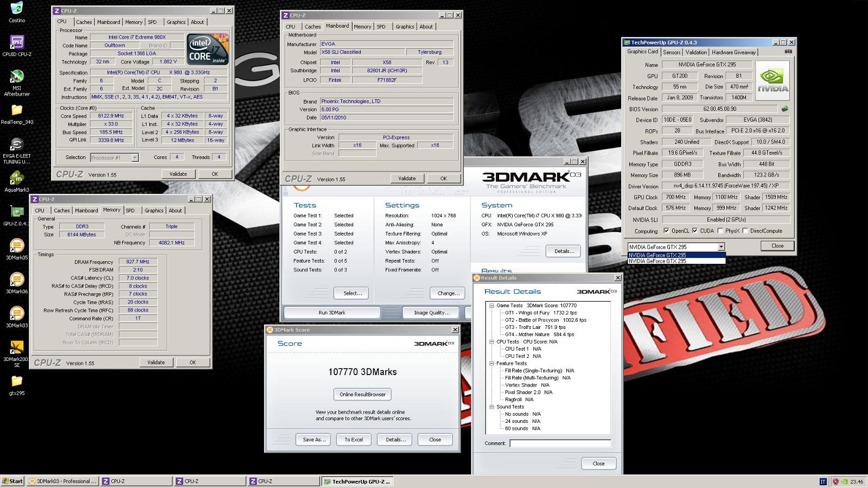
Task: Open the Start menu
Action: coord(12,481)
